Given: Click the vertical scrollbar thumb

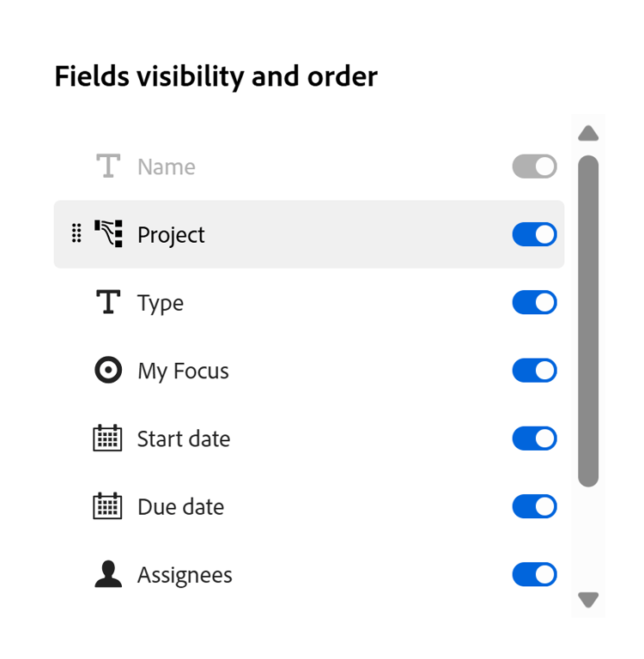Looking at the screenshot, I should tap(588, 321).
